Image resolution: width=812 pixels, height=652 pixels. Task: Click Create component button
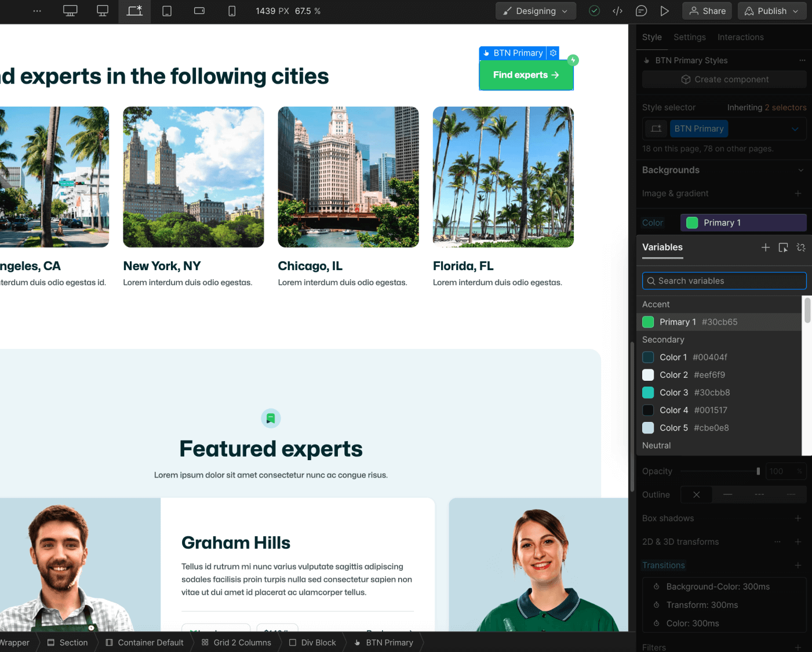724,79
